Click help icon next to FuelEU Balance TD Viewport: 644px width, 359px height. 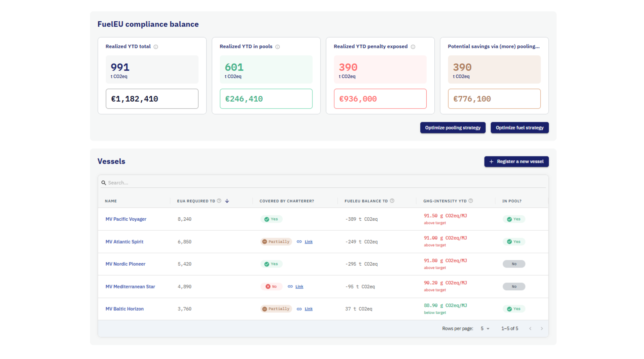pos(392,201)
